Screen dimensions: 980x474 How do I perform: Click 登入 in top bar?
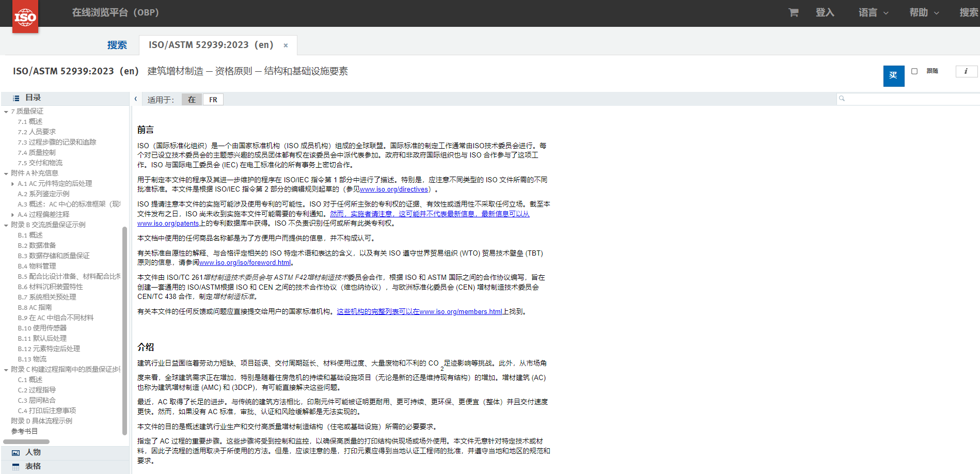[x=825, y=12]
